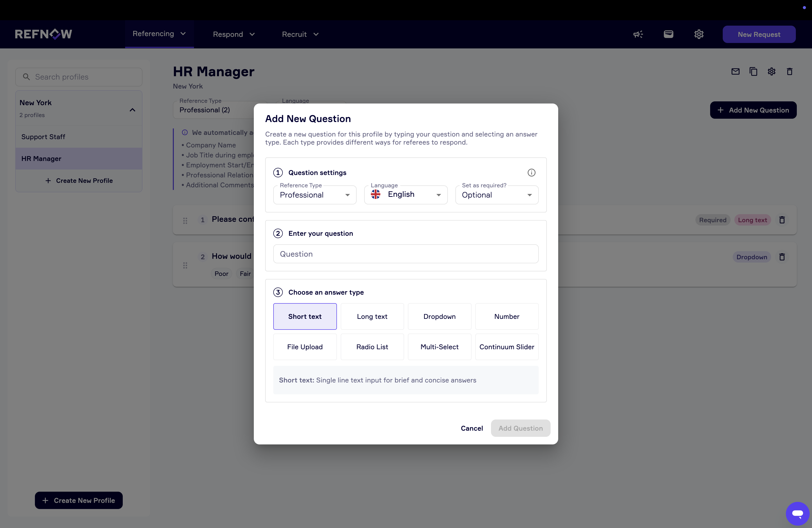Click the duplicate profile copy icon
The width and height of the screenshot is (812, 528).
point(753,71)
